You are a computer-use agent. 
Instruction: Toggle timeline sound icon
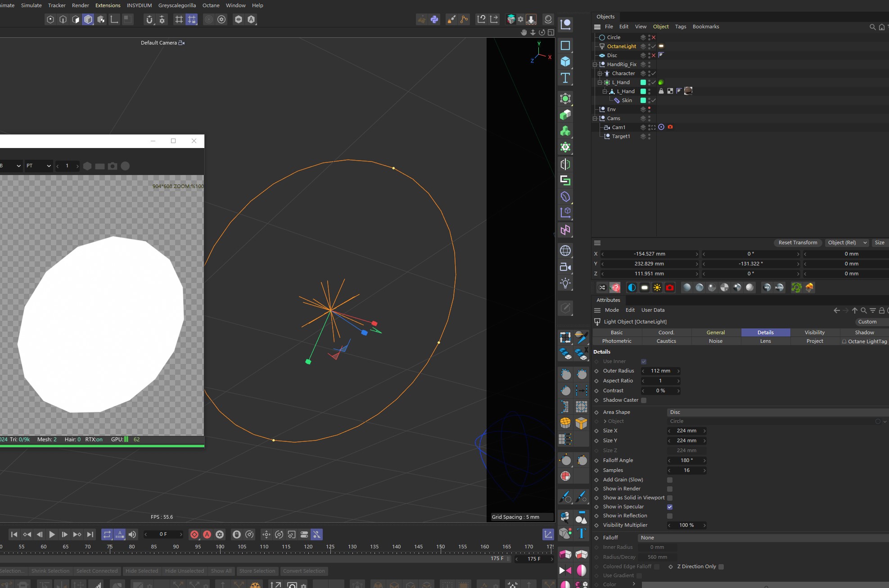[x=132, y=534]
